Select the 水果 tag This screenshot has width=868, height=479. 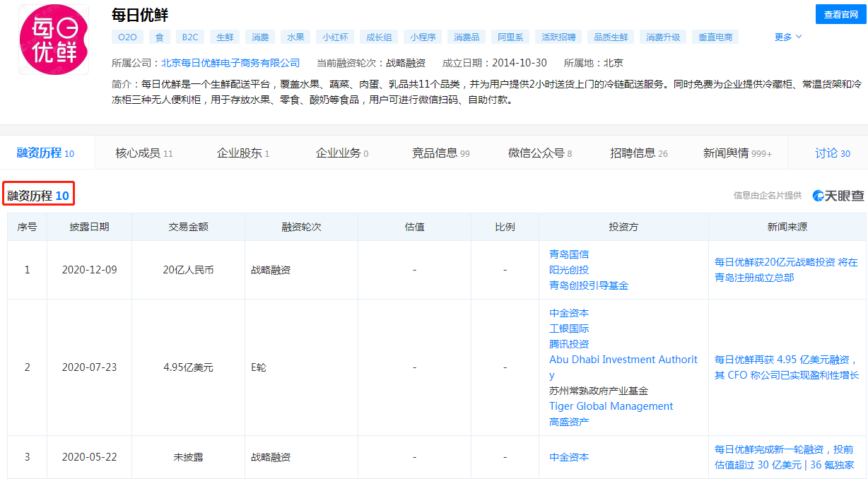[x=295, y=37]
